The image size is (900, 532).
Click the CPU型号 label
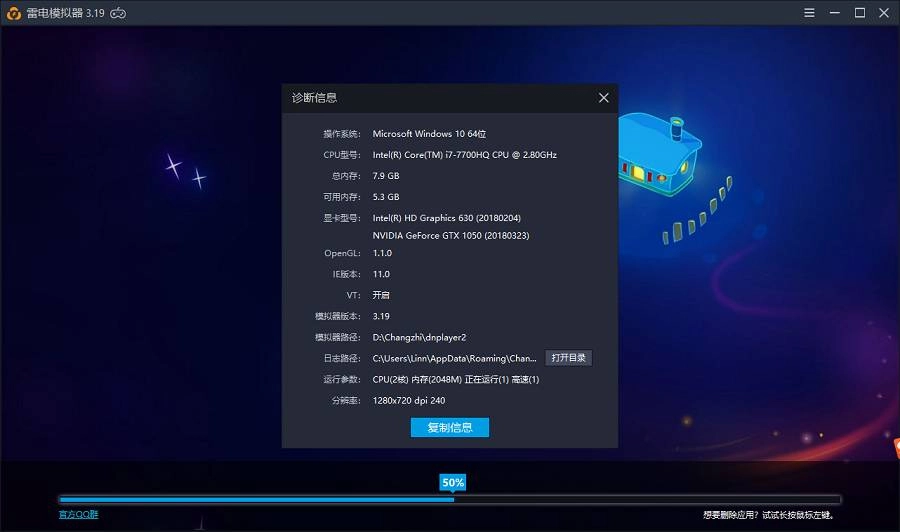[x=342, y=155]
